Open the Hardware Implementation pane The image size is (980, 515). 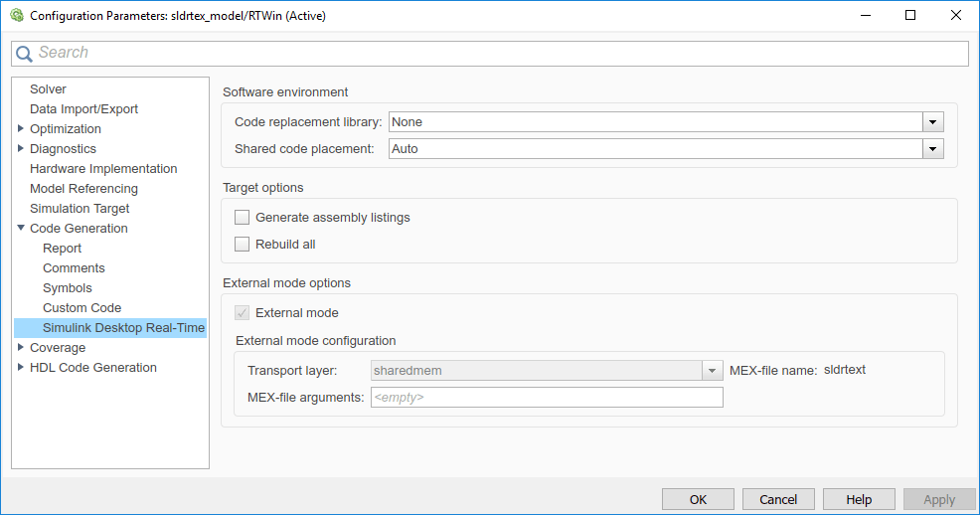(103, 168)
